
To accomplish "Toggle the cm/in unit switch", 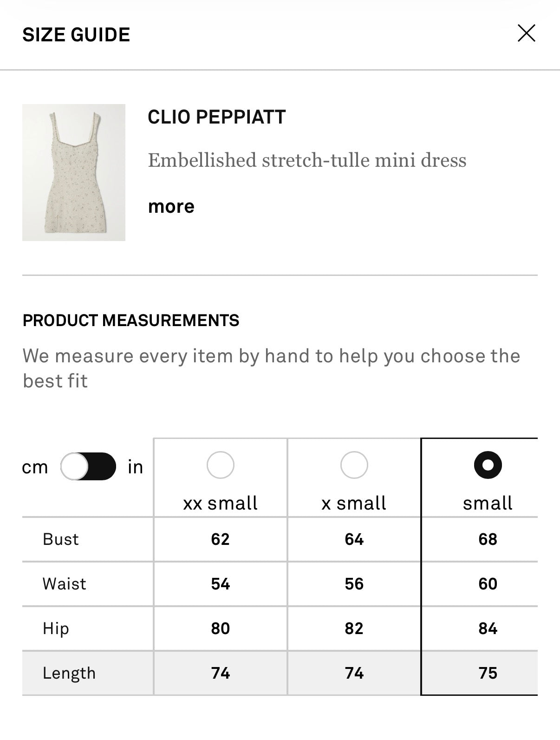I will point(88,466).
